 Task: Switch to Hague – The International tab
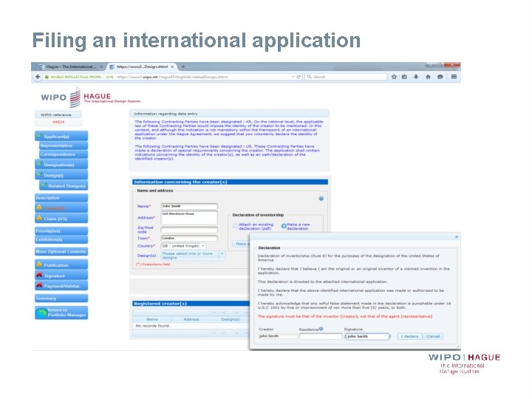tap(71, 66)
